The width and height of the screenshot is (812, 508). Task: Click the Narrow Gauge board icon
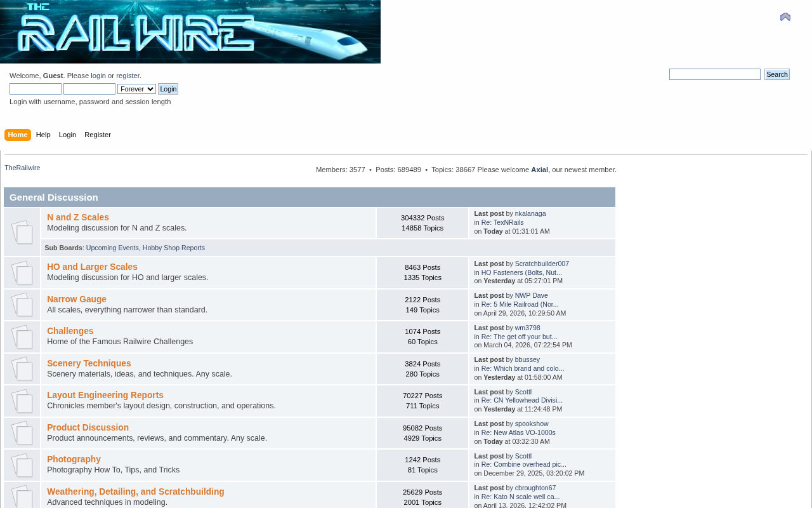(x=22, y=305)
